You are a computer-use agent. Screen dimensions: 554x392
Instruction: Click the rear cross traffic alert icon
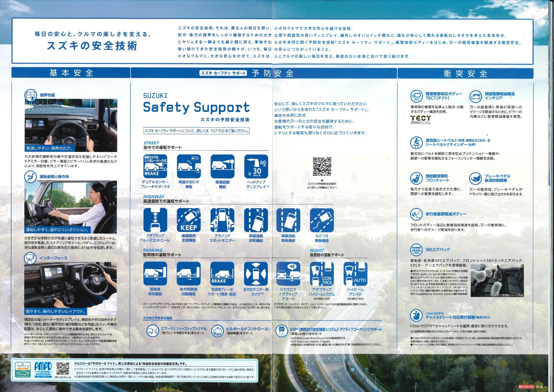pyautogui.click(x=288, y=274)
